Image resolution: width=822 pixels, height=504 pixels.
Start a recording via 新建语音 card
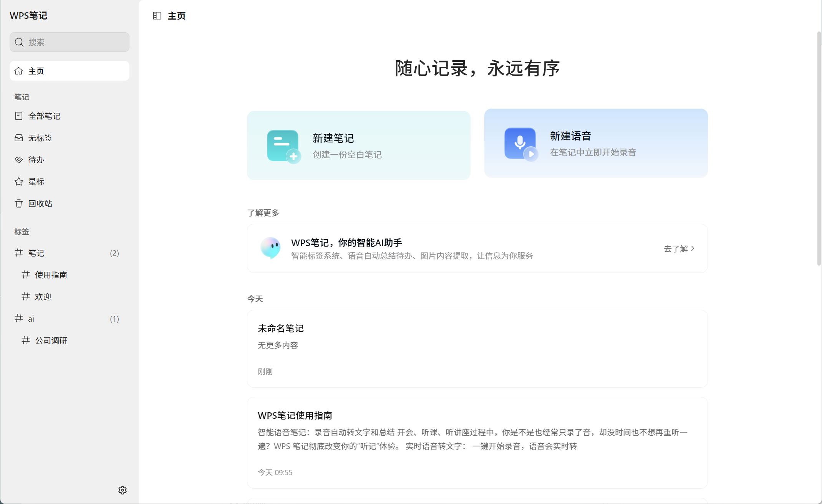[x=596, y=143]
